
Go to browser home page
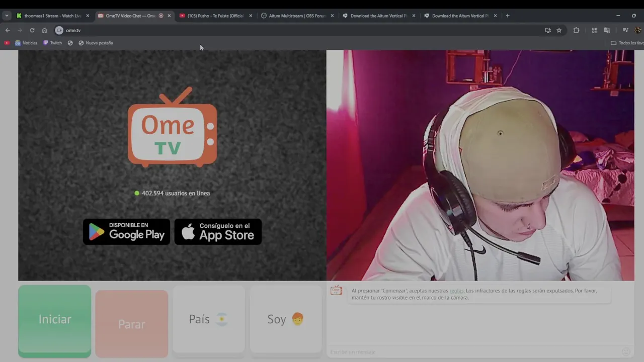[44, 30]
